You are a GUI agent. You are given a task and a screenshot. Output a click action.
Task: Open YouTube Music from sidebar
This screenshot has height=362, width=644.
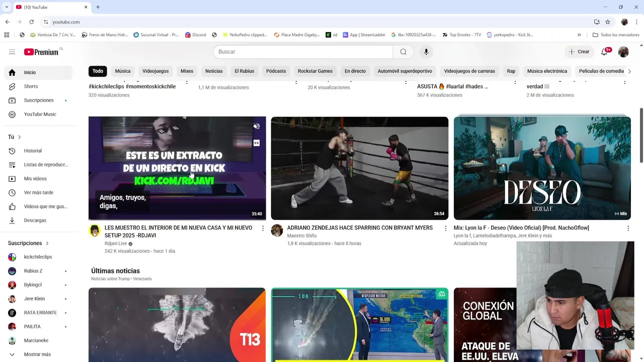click(x=38, y=114)
